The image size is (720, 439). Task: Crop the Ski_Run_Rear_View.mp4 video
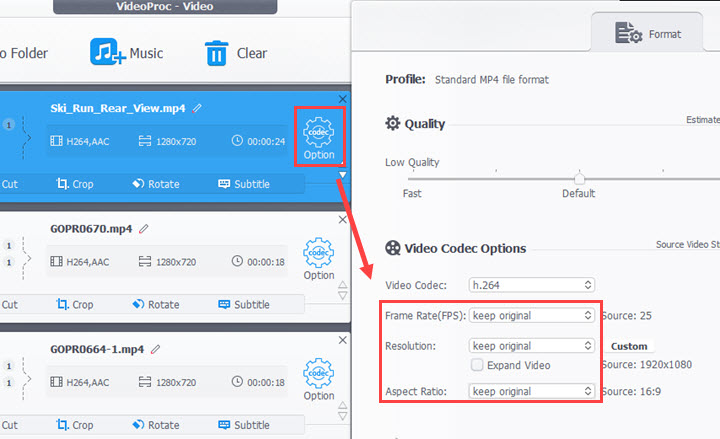[75, 184]
